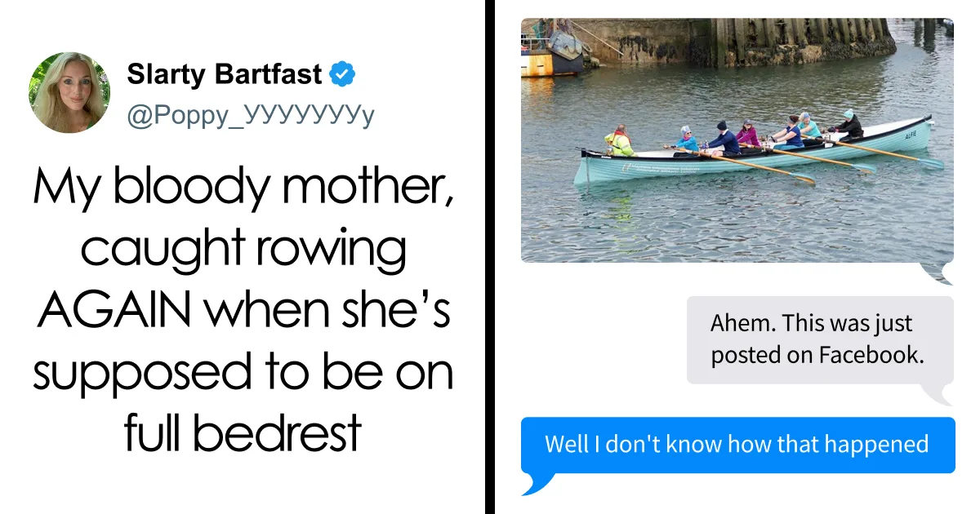Click the @Poppy_yyyyyyyy handle
Image resolution: width=980 pixels, height=514 pixels.
(x=251, y=116)
